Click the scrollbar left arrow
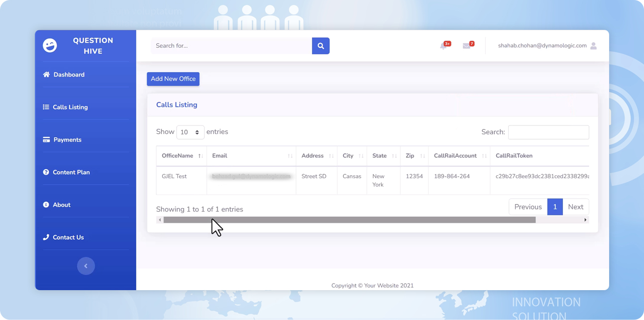Screen dimensions: 644x320 point(160,220)
